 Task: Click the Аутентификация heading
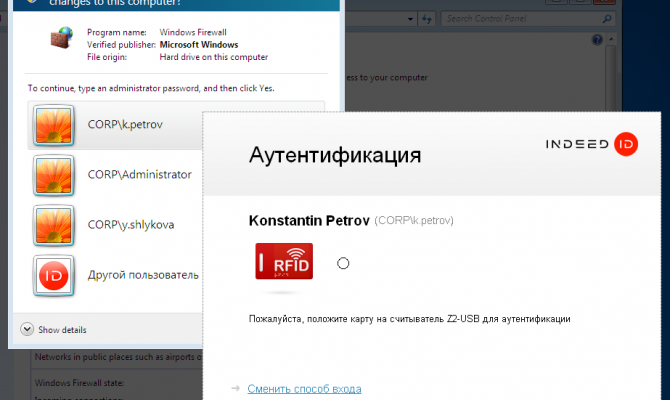click(x=335, y=154)
